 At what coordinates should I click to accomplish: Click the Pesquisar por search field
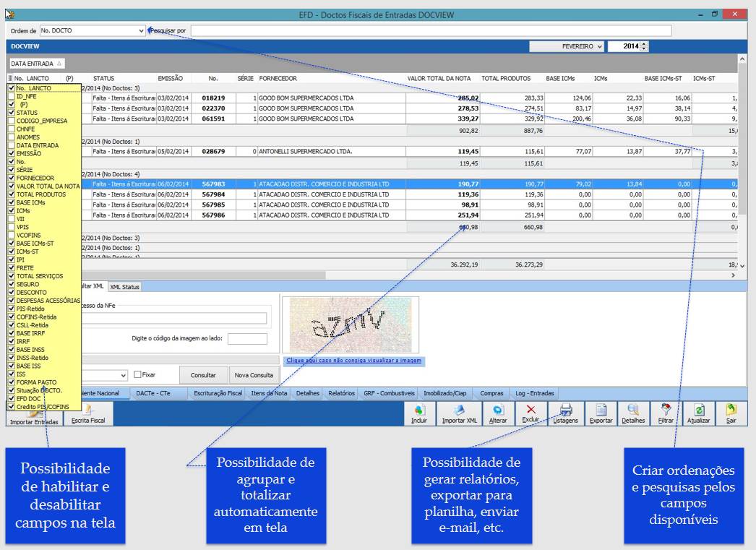pyautogui.click(x=431, y=31)
